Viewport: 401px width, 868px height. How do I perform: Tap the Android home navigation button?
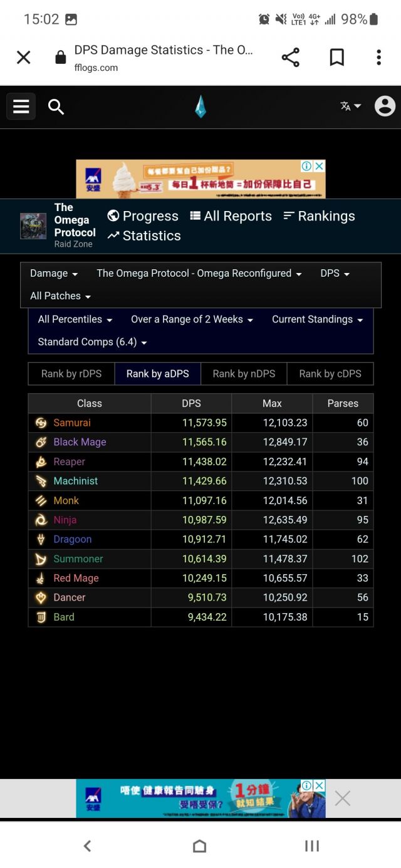point(200,846)
